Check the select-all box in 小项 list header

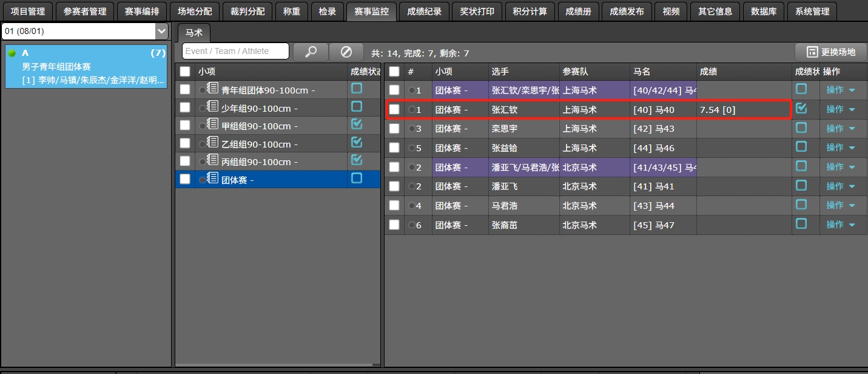[x=185, y=71]
